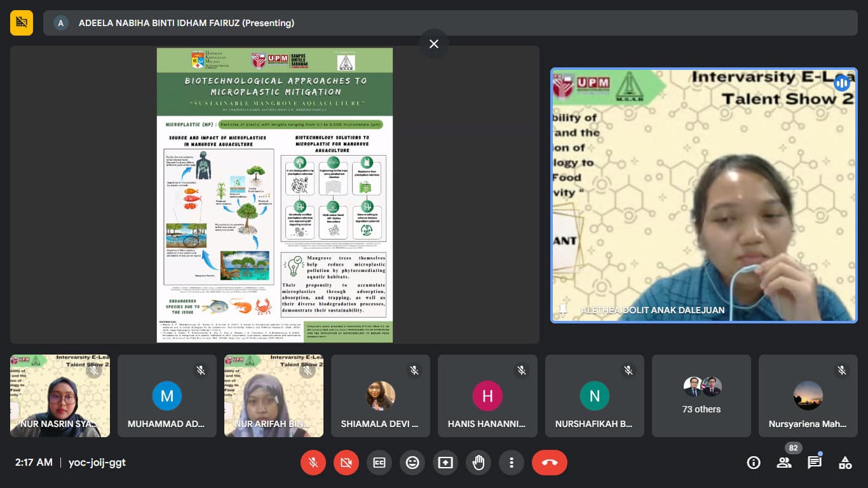Show the people list with 82 badge
This screenshot has width=868, height=488.
784,463
